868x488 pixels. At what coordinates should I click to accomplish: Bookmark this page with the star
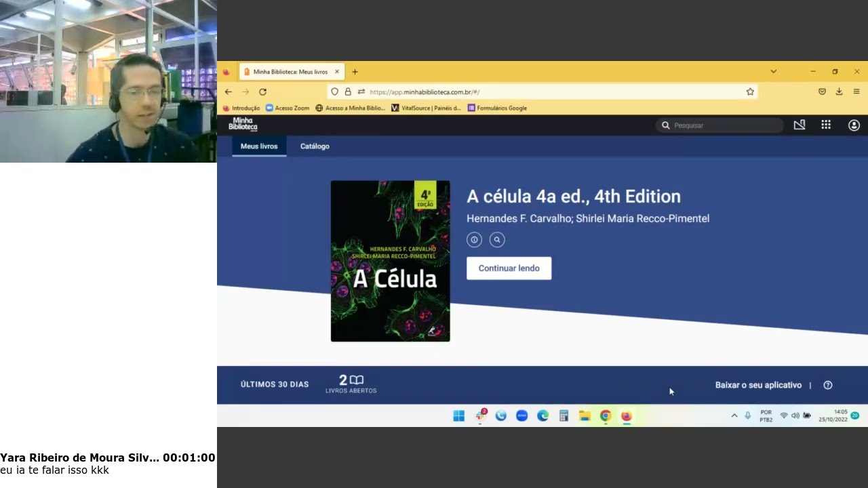[750, 91]
